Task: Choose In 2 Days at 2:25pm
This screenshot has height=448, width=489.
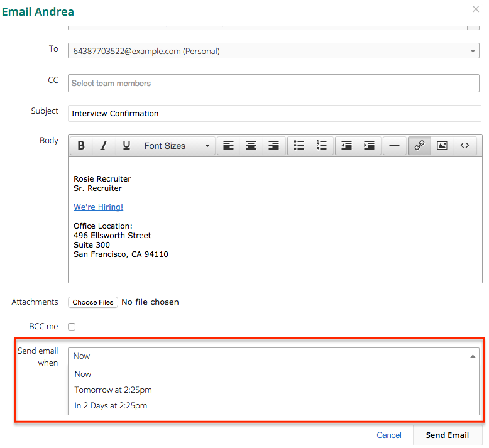Action: click(111, 405)
